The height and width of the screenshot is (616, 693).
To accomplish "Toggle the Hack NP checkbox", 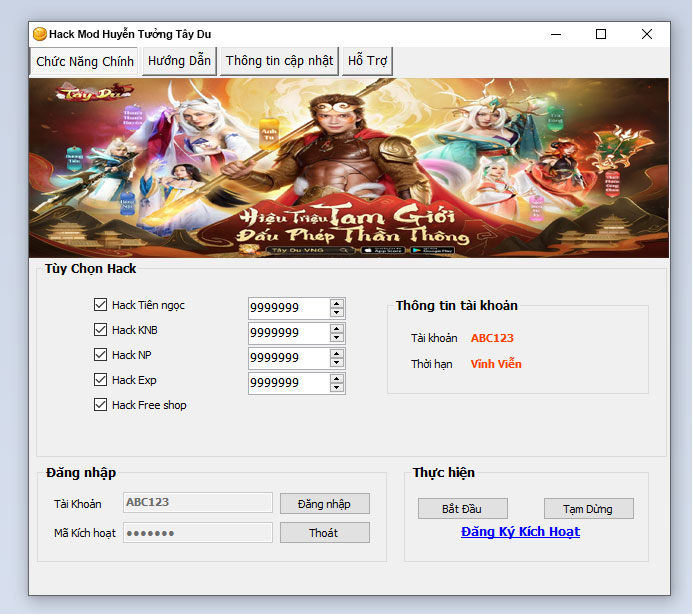I will (x=100, y=354).
